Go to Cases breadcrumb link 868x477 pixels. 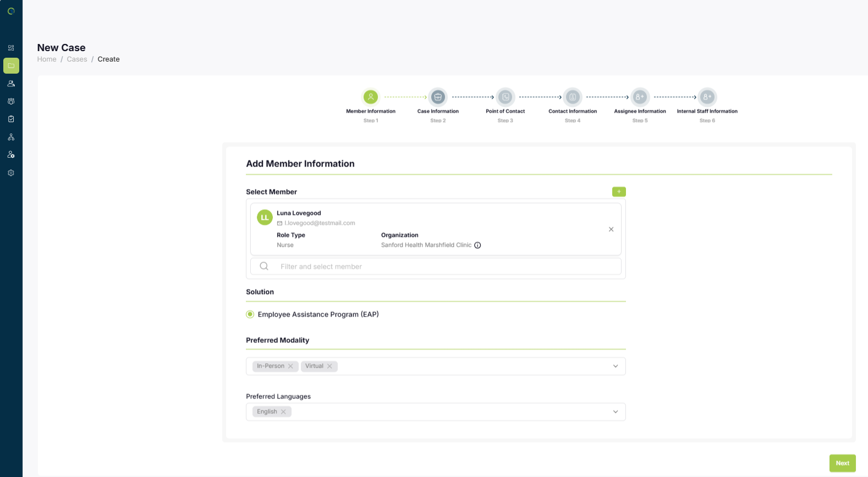[77, 59]
